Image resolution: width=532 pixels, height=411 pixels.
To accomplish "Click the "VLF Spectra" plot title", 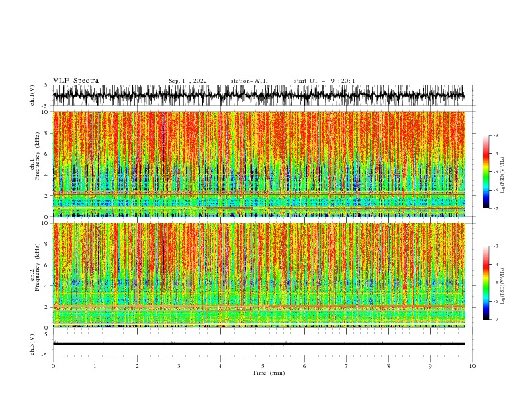I will 76,81.
